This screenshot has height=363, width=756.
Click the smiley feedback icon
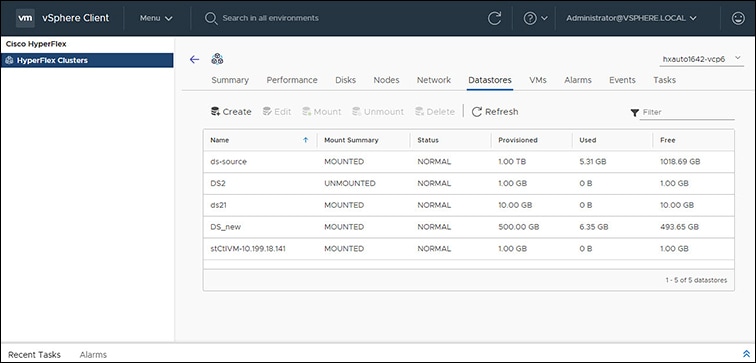pyautogui.click(x=738, y=18)
